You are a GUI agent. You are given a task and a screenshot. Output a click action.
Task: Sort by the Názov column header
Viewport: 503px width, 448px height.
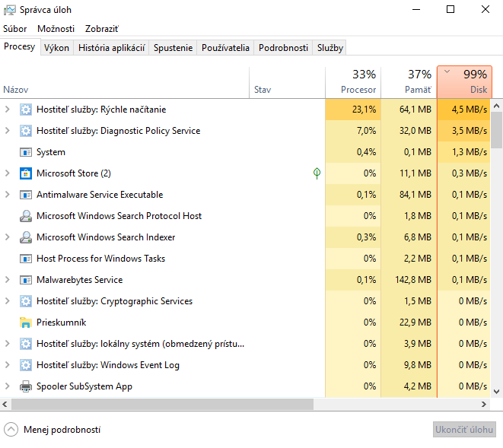pyautogui.click(x=125, y=82)
